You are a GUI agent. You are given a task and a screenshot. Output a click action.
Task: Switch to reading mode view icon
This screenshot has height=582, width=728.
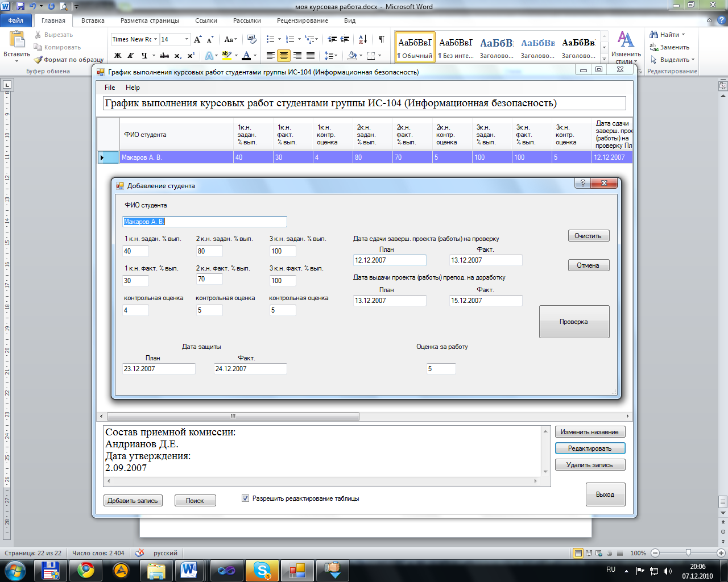(589, 553)
